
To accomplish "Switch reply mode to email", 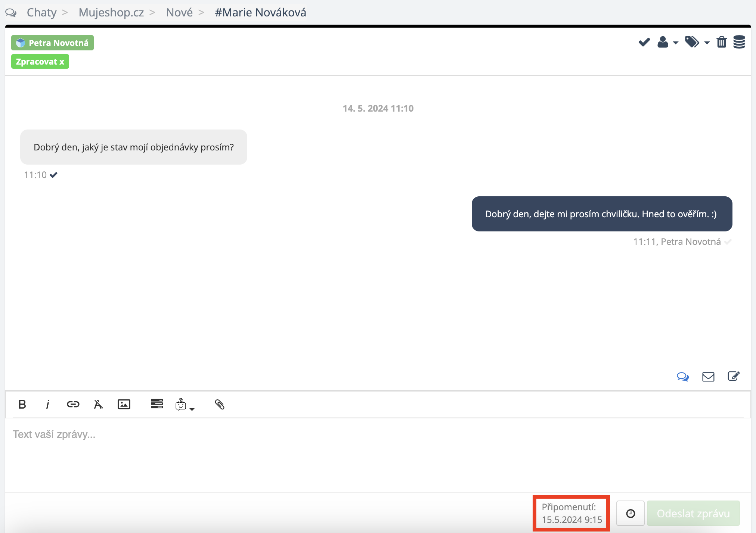I will [x=708, y=377].
